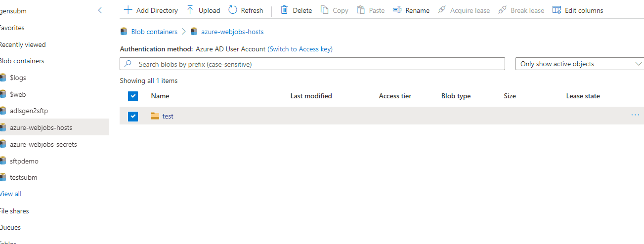Open sftpdemo container in sidebar
The width and height of the screenshot is (644, 244).
pos(24,161)
